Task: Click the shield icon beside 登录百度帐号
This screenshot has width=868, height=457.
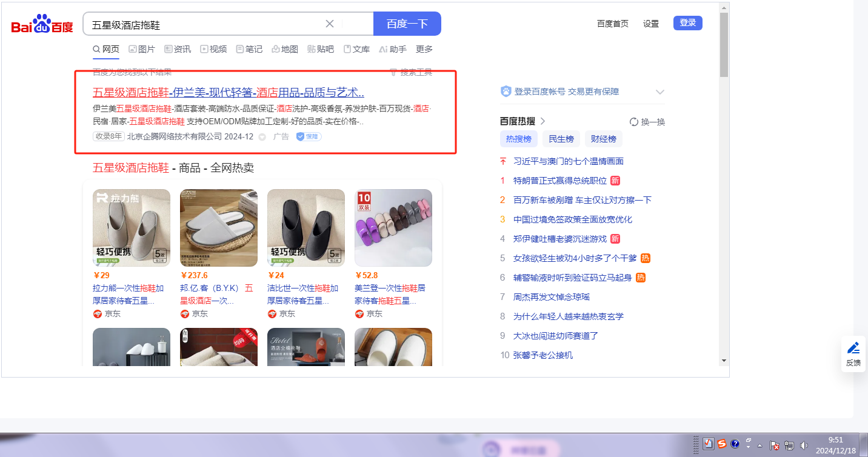Action: pos(506,92)
